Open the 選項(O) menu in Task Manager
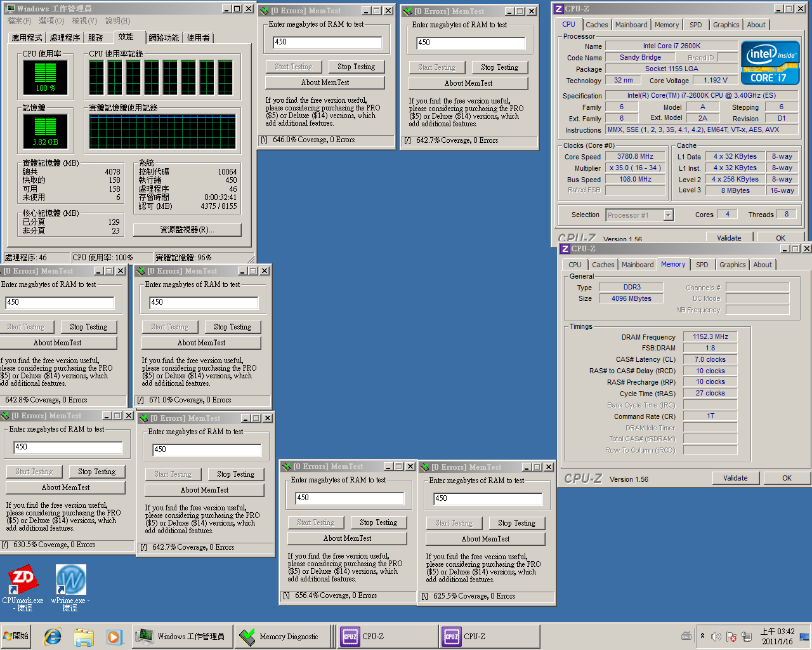The image size is (812, 650). [x=51, y=21]
